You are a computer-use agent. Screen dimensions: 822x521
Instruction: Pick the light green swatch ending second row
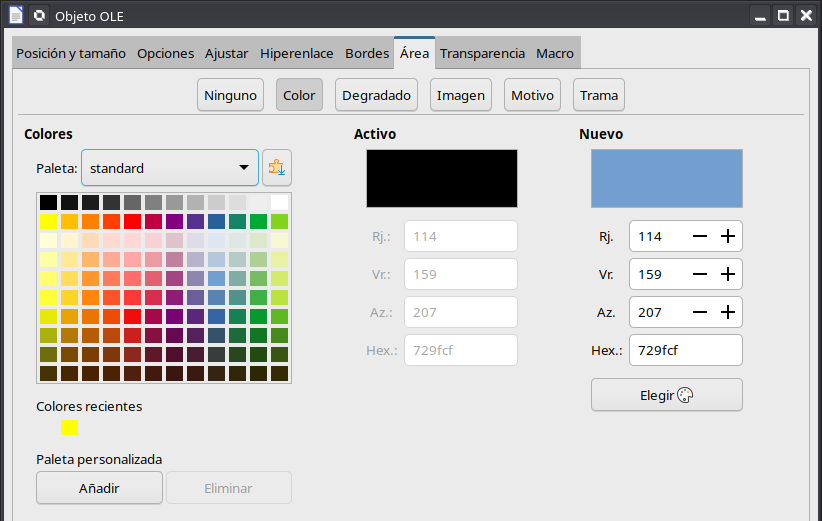(x=279, y=222)
